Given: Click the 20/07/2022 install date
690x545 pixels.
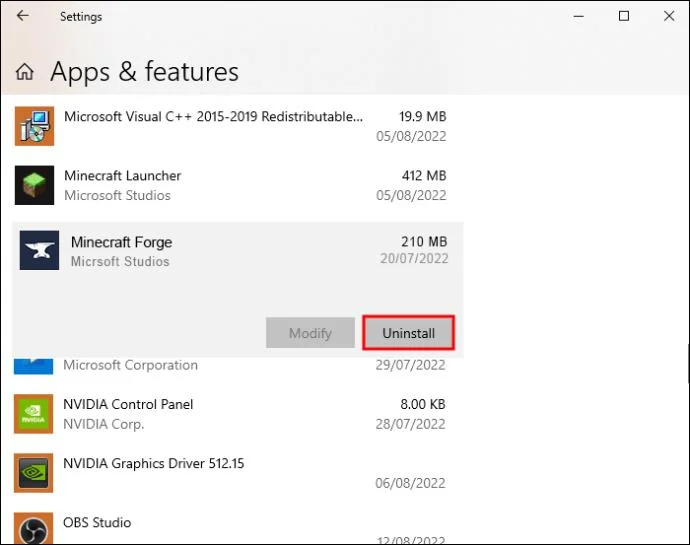Looking at the screenshot, I should 414,258.
